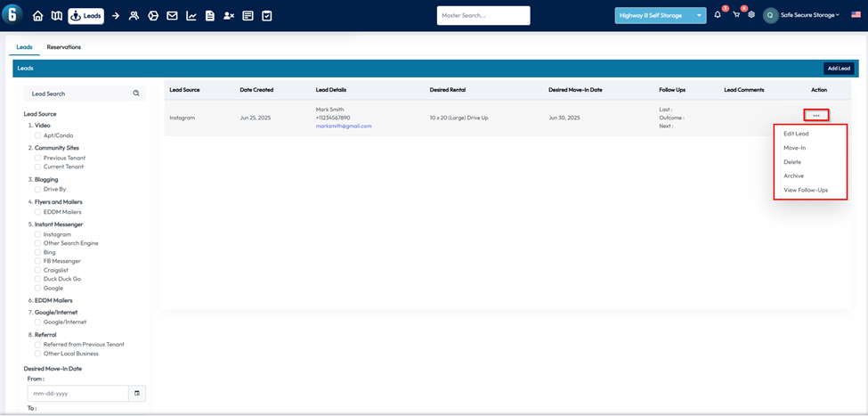Image resolution: width=868 pixels, height=416 pixels.
Task: Click the notifications bell icon
Action: [x=718, y=15]
